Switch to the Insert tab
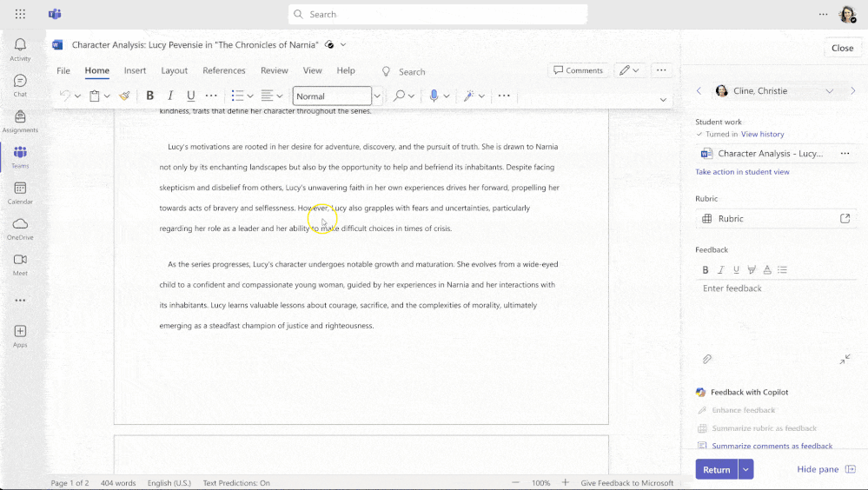Viewport: 868px width, 490px height. pyautogui.click(x=135, y=71)
